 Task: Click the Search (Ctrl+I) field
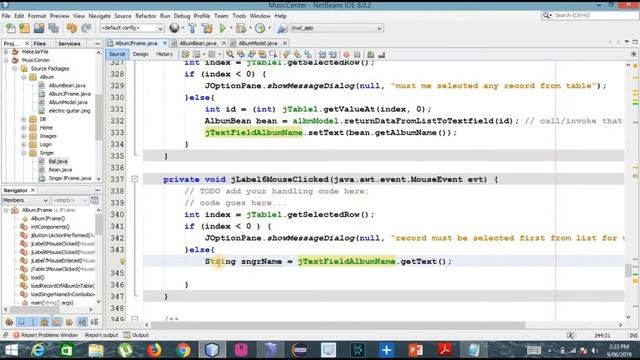coord(590,15)
